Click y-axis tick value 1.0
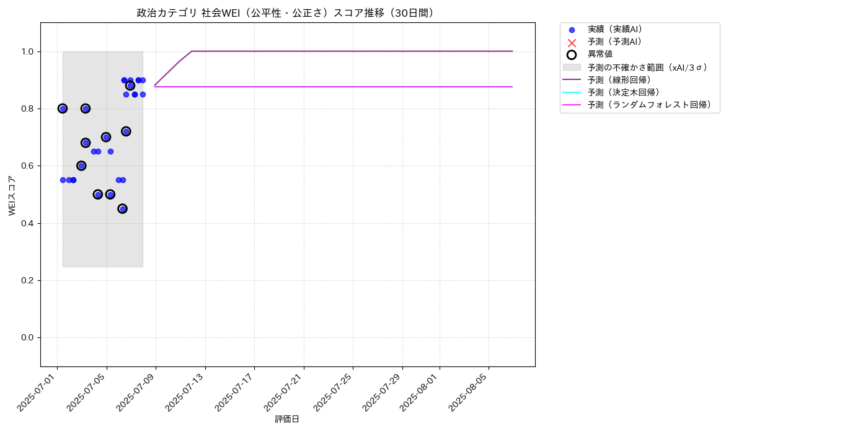The image size is (868, 434). tap(27, 51)
